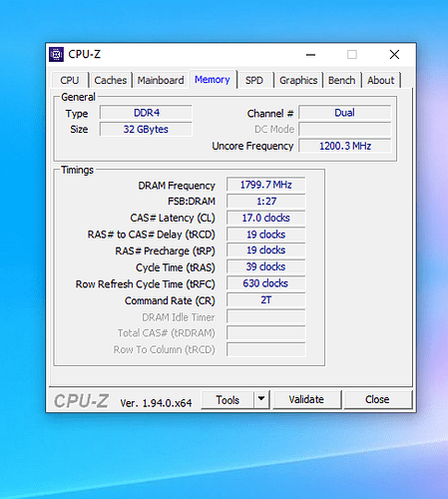Viewport: 448px width, 499px height.
Task: Select the 1200.3 MHz uncore frequency value
Action: click(x=344, y=146)
